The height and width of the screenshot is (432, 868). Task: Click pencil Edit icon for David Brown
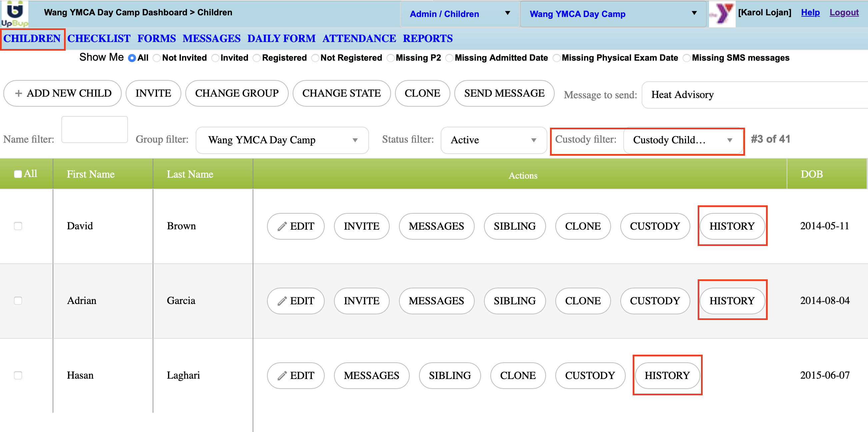coord(282,226)
